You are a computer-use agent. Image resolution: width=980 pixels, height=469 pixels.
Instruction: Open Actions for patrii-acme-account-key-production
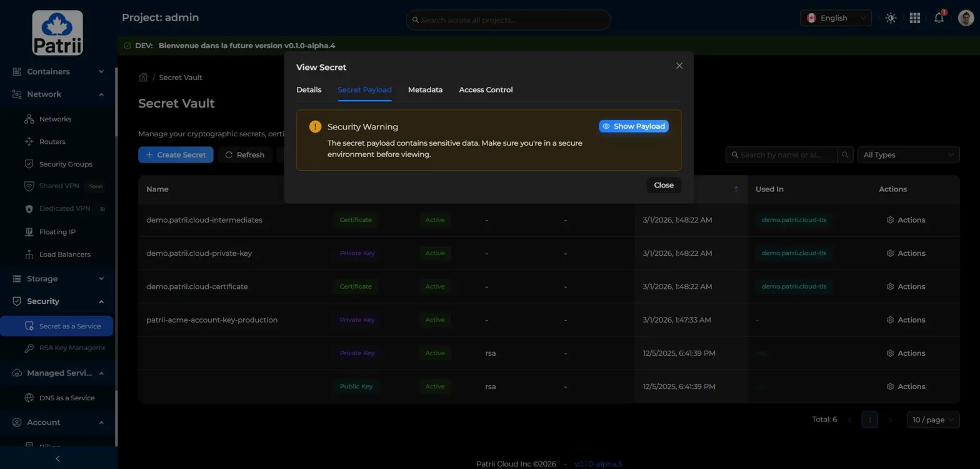(x=906, y=320)
